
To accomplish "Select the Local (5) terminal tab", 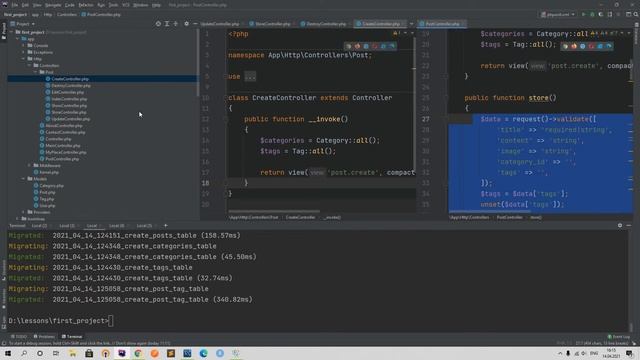I will (x=144, y=225).
